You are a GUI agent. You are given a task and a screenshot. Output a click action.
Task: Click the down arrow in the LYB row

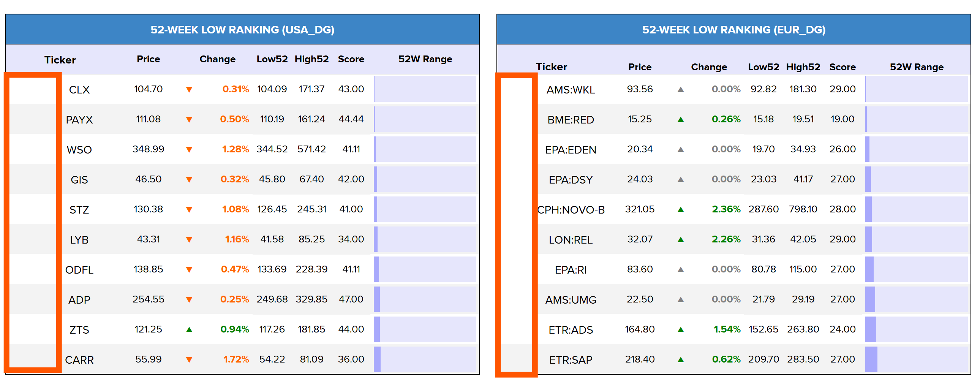pos(189,239)
